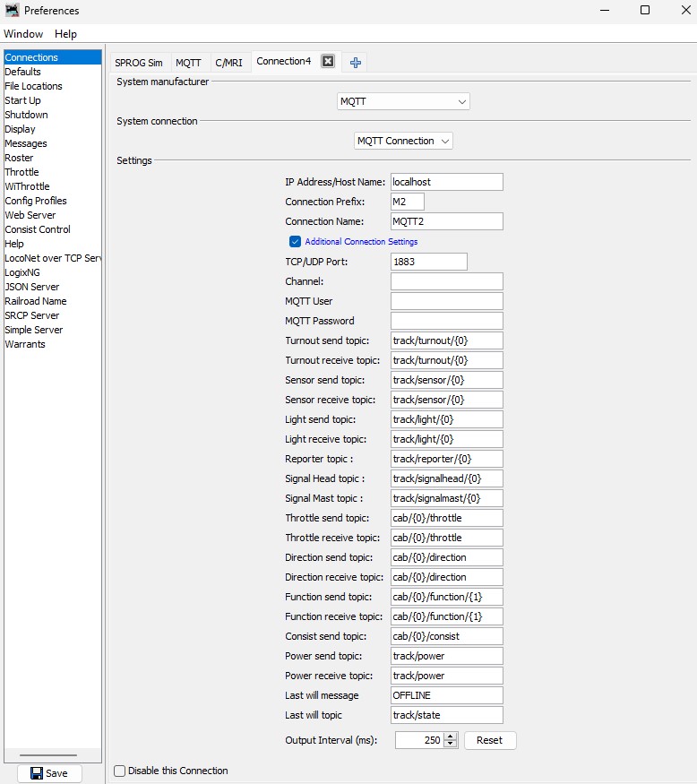Switch to the C/MRI tab
The image size is (697, 784).
coord(228,63)
